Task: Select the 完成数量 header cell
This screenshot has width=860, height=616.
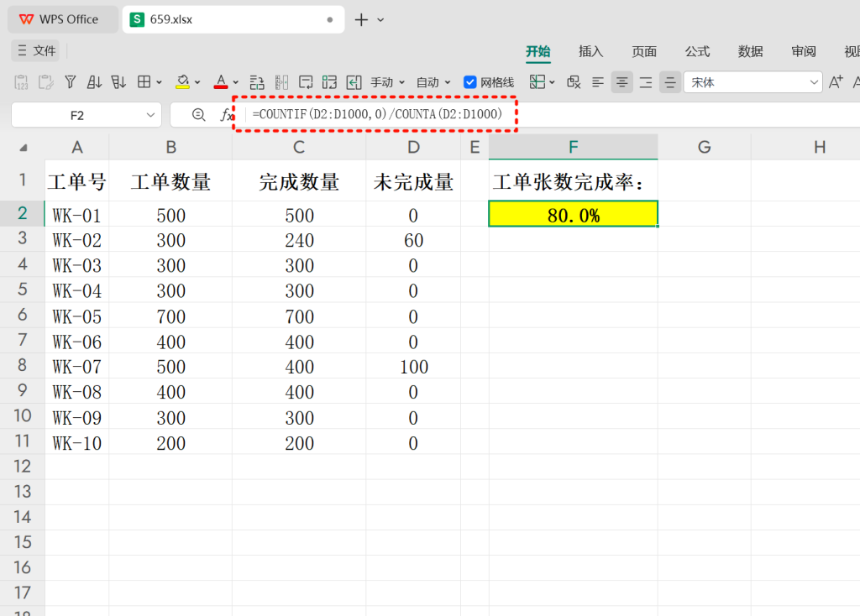Action: (299, 180)
